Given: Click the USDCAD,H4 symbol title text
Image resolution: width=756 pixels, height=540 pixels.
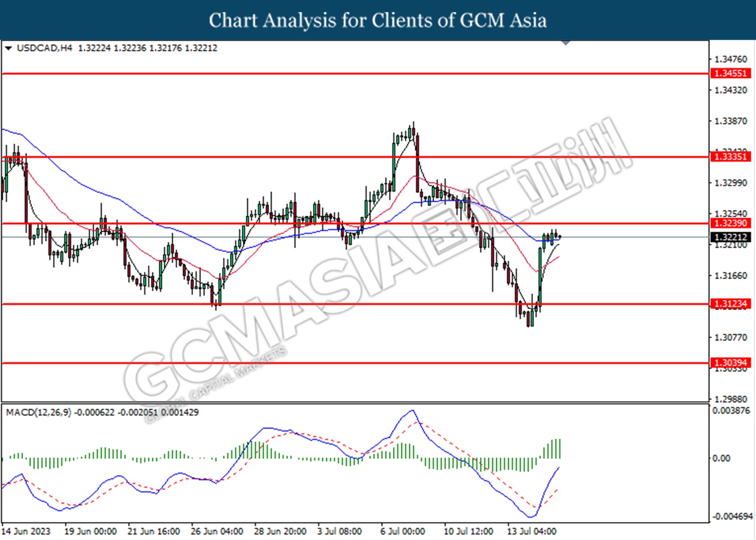Looking at the screenshot, I should pyautogui.click(x=45, y=48).
